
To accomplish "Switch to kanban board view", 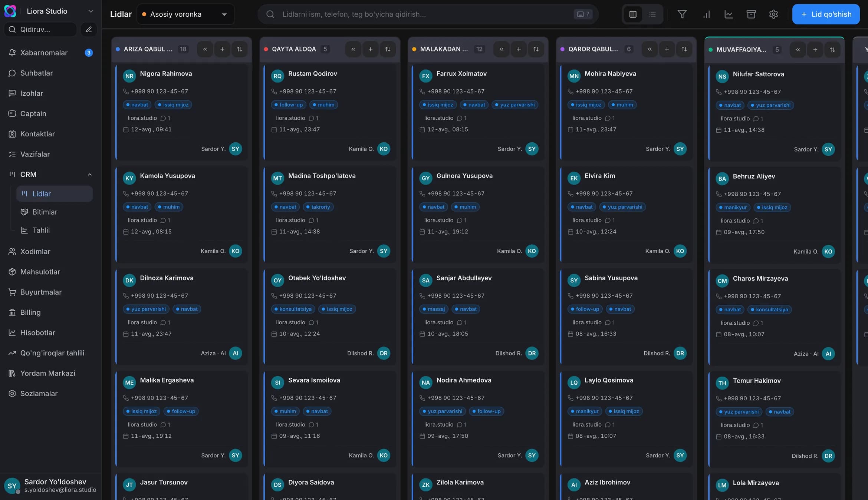I will (633, 14).
